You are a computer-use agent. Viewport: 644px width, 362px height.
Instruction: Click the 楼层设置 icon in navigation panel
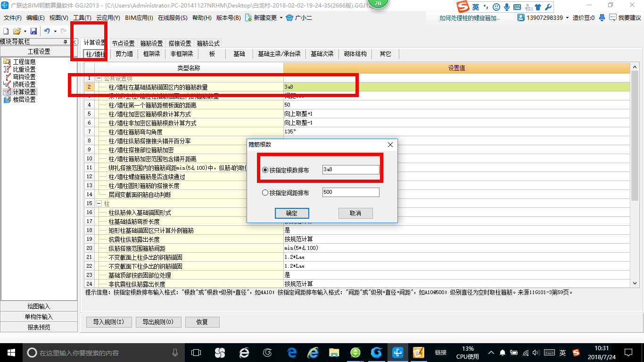[7, 99]
